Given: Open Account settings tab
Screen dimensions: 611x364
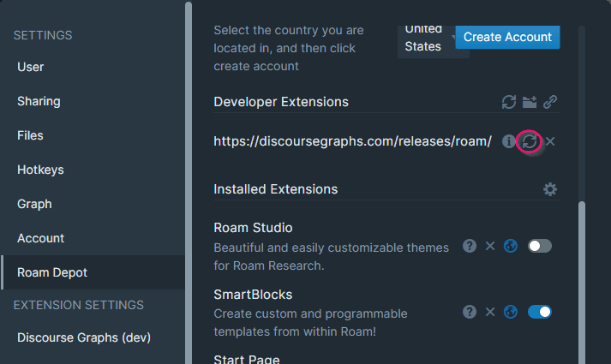Looking at the screenshot, I should (x=93, y=238).
